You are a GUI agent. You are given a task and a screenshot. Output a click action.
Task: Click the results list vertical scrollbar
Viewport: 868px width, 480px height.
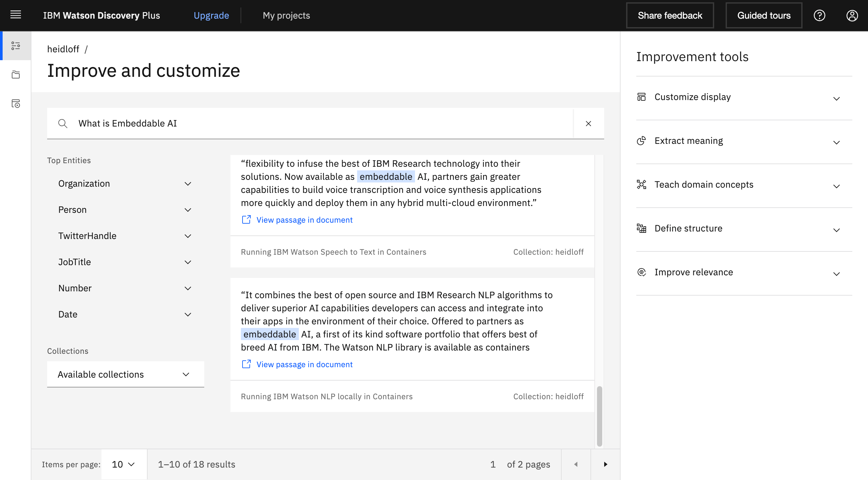point(599,416)
